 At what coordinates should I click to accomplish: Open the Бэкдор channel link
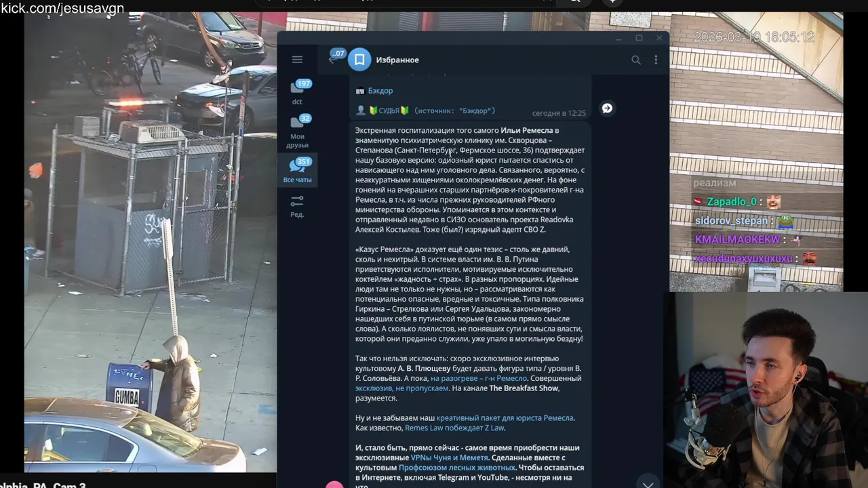[x=380, y=91]
